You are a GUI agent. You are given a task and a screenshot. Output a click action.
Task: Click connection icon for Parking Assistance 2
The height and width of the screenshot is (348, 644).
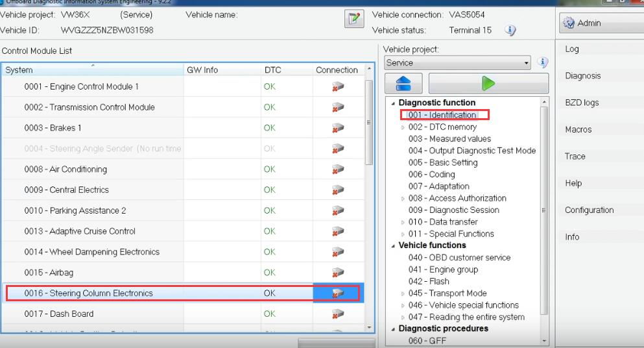pos(338,210)
